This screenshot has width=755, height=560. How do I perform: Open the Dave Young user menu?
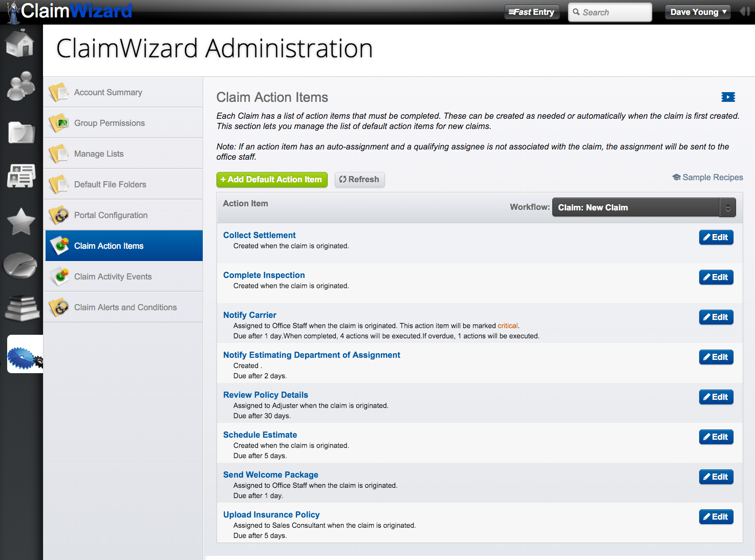point(697,11)
